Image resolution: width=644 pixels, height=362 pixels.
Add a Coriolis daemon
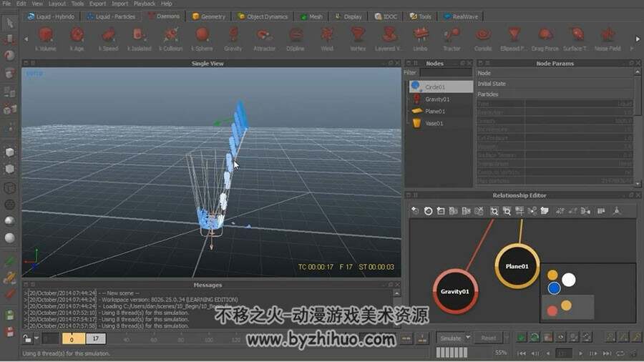483,39
